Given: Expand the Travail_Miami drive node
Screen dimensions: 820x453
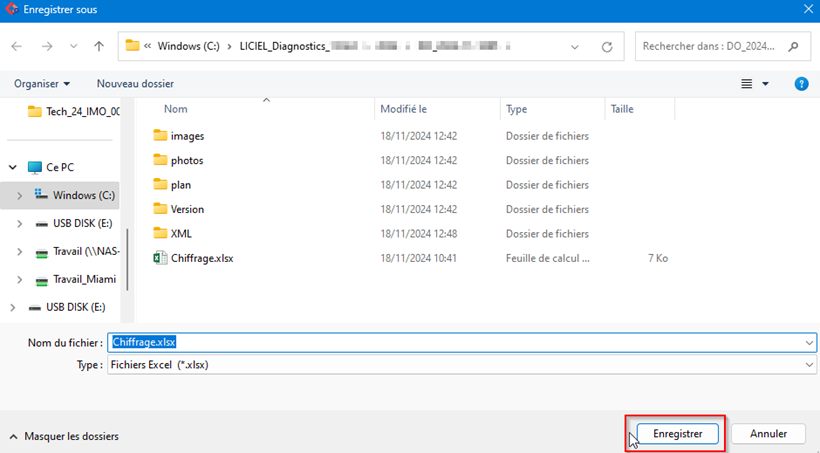Looking at the screenshot, I should [19, 279].
